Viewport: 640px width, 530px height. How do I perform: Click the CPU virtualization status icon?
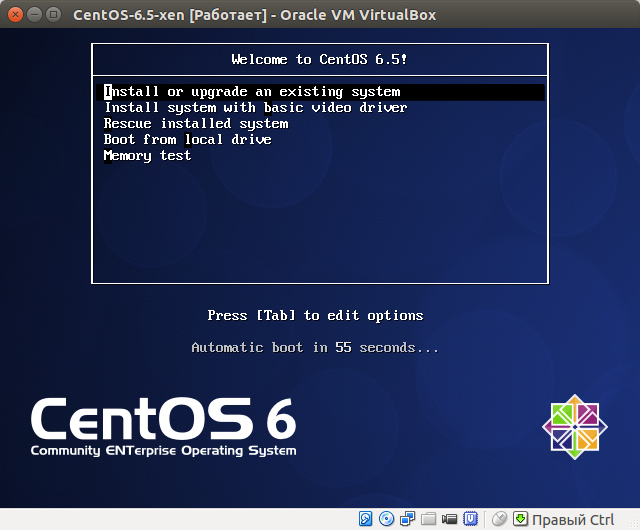[x=470, y=519]
